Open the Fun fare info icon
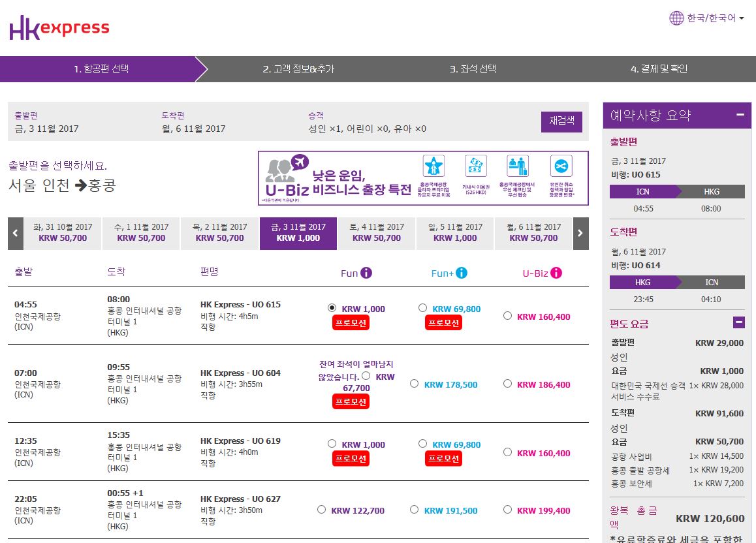 (x=366, y=273)
